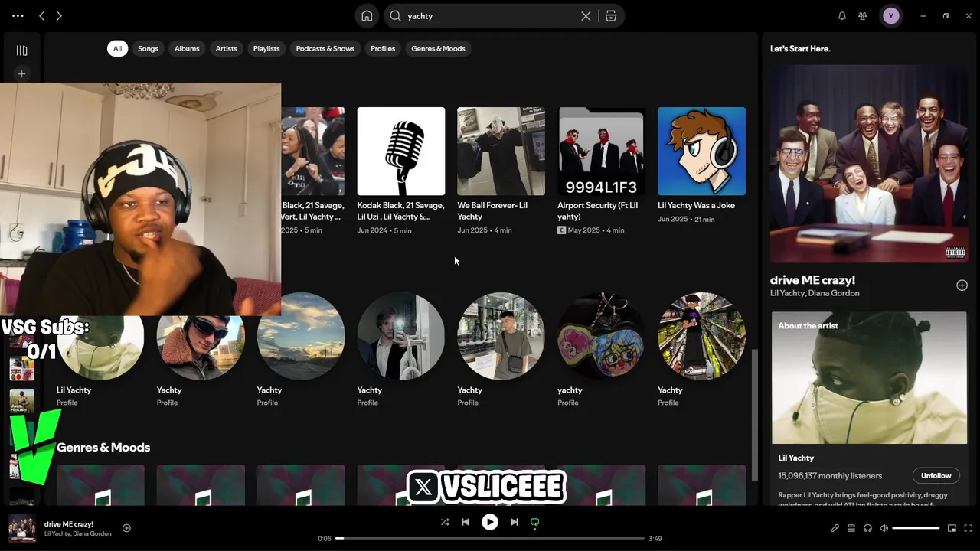Click the Lil Yachty, Diana Gordon artists under player title

77,533
